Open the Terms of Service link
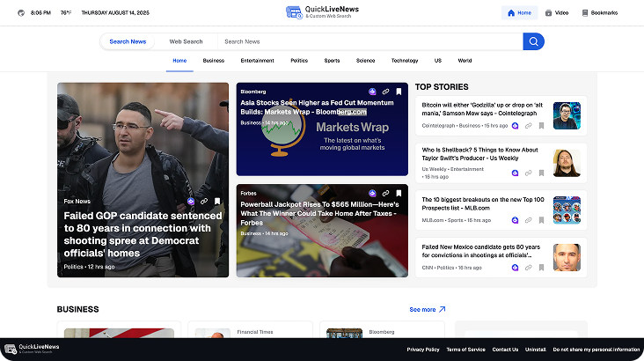Screen dimensions: 644x361 (465, 350)
